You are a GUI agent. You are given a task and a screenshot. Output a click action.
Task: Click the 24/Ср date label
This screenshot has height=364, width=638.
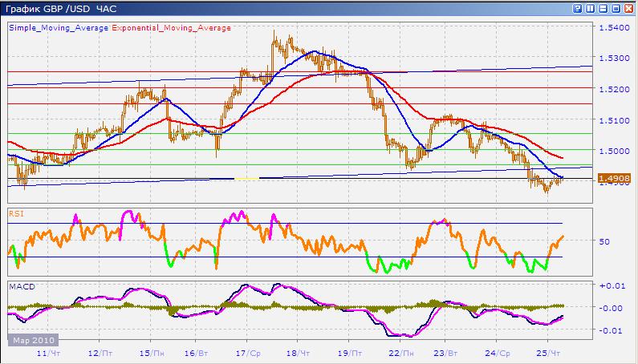tap(498, 353)
